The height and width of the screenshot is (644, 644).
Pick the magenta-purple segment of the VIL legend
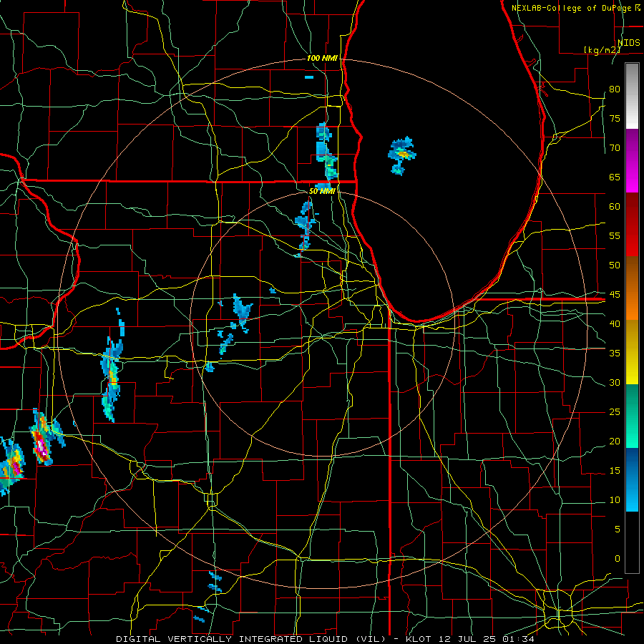(632, 160)
